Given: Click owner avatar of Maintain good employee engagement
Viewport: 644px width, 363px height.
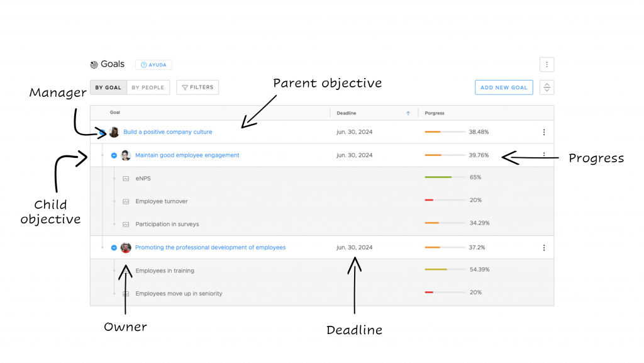Looking at the screenshot, I should [126, 155].
